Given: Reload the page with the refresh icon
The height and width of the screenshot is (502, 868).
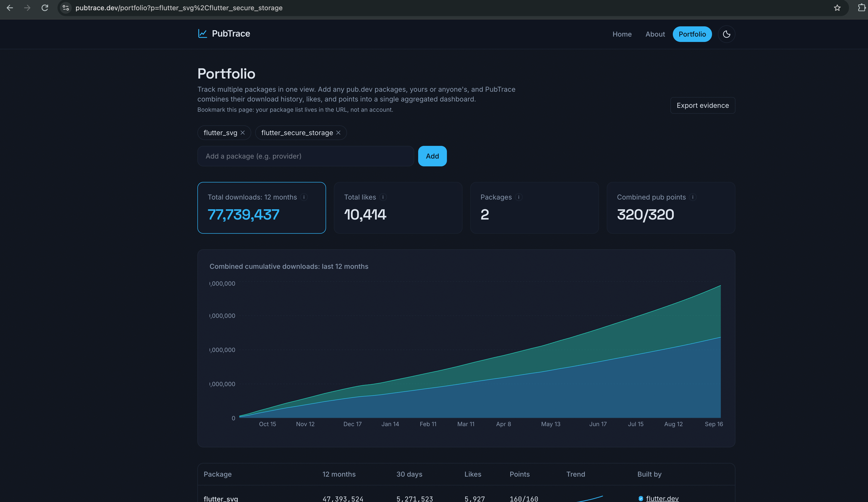Looking at the screenshot, I should (45, 8).
